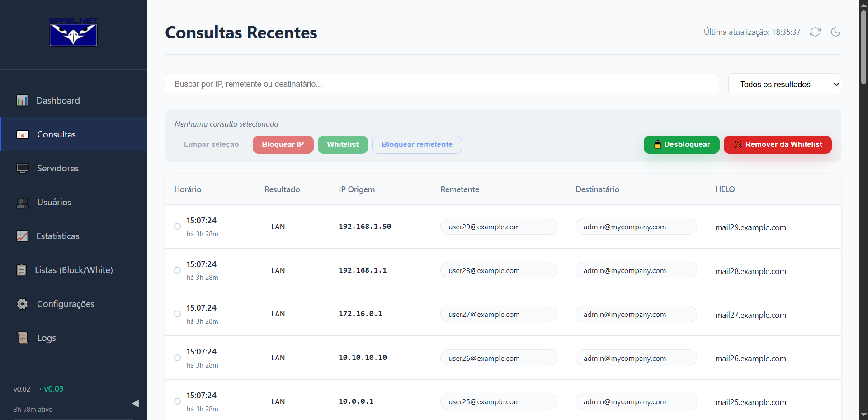Click HELO mail26.example.com
Viewport: 868px width, 420px height.
tap(750, 359)
